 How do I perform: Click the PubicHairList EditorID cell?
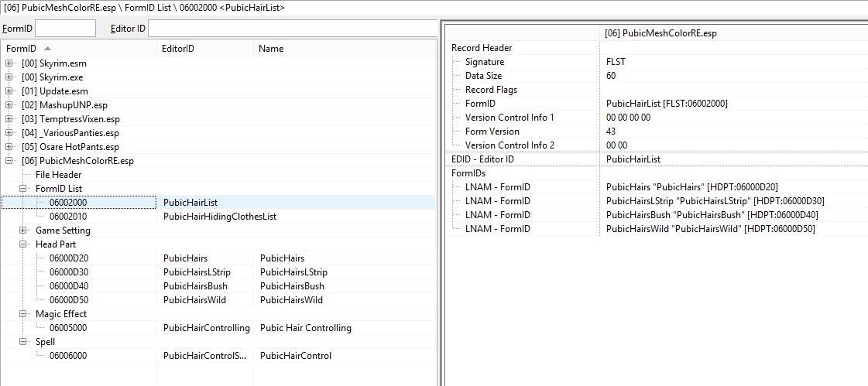pos(190,203)
